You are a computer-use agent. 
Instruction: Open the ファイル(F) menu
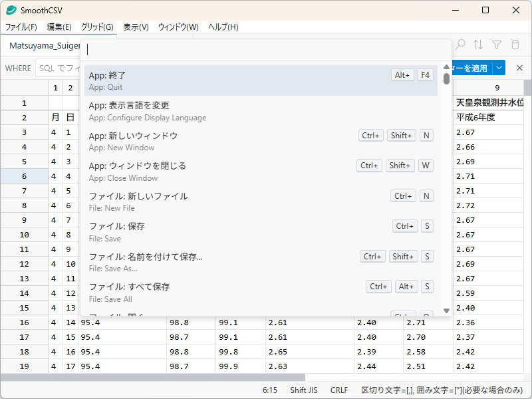point(22,27)
